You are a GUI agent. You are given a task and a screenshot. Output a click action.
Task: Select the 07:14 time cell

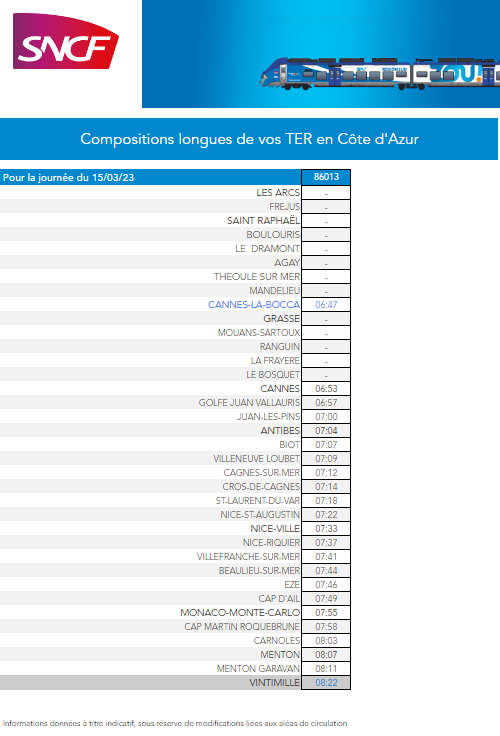[326, 487]
